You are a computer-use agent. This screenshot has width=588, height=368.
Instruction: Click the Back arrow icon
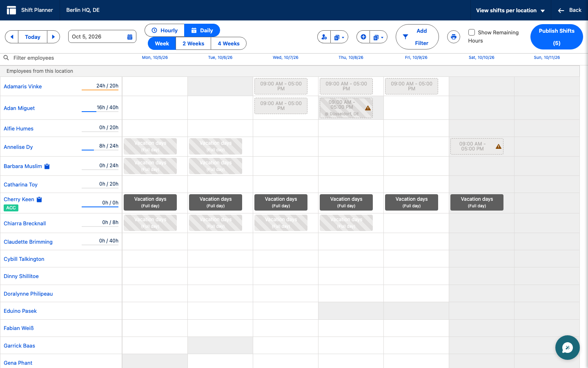[561, 11]
